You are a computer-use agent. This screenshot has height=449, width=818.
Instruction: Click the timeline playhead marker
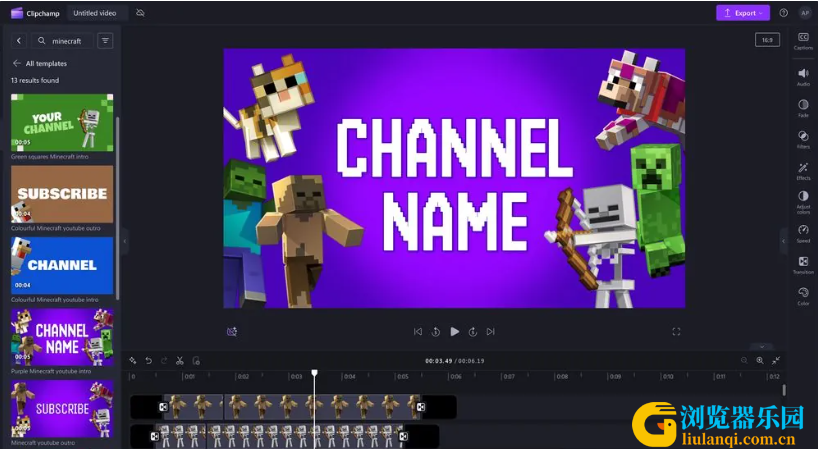pyautogui.click(x=315, y=373)
